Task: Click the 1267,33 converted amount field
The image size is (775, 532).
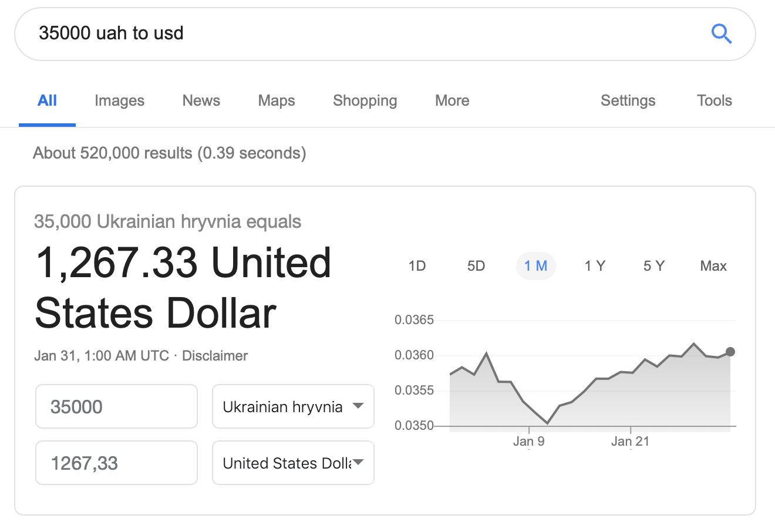Action: [116, 463]
